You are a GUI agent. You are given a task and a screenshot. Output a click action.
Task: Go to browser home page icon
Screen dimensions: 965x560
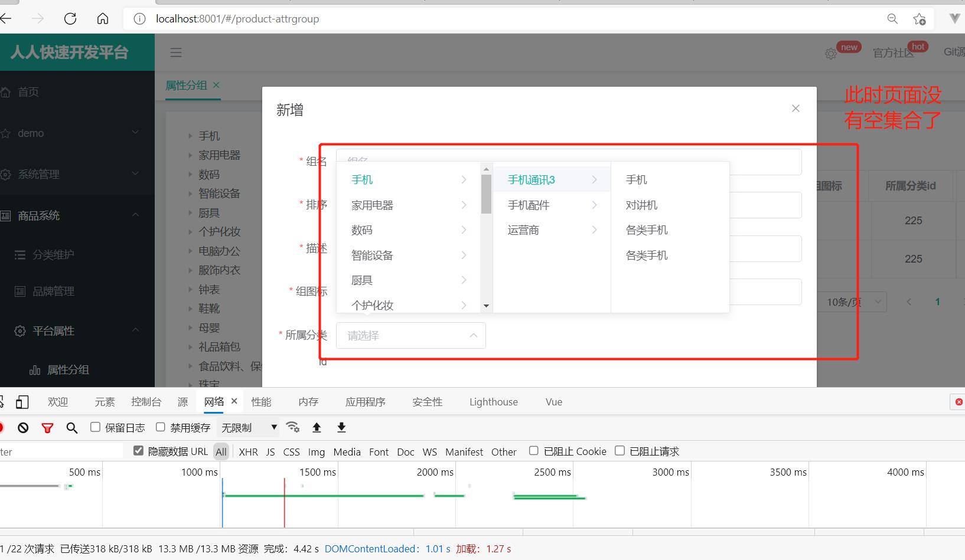(x=103, y=19)
